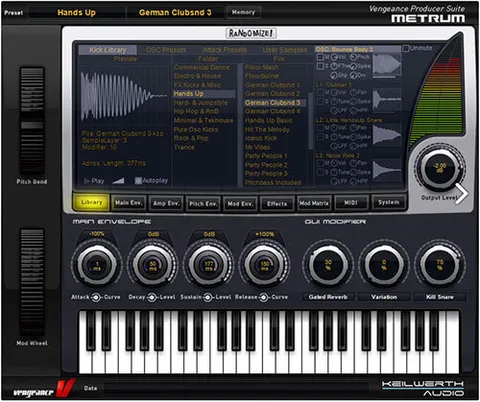Click the Attack knob in Main Envelope

click(x=96, y=265)
